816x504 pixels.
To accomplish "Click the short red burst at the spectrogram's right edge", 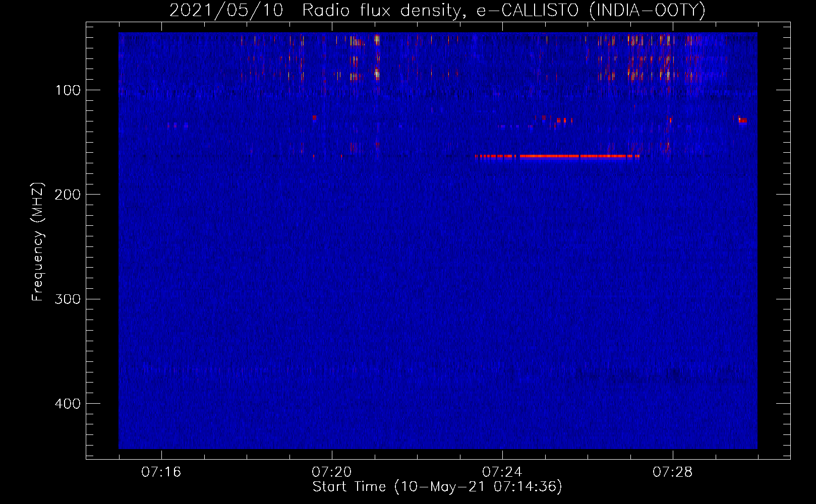I will click(x=742, y=120).
